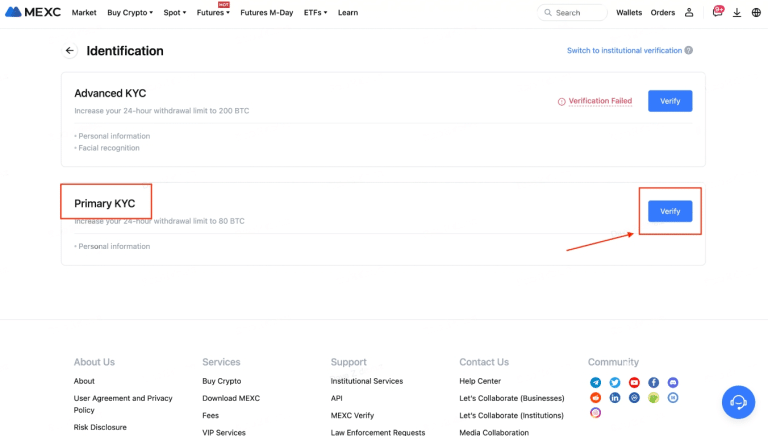This screenshot has height=436, width=768.
Task: Open the Reddit community icon
Action: (596, 398)
